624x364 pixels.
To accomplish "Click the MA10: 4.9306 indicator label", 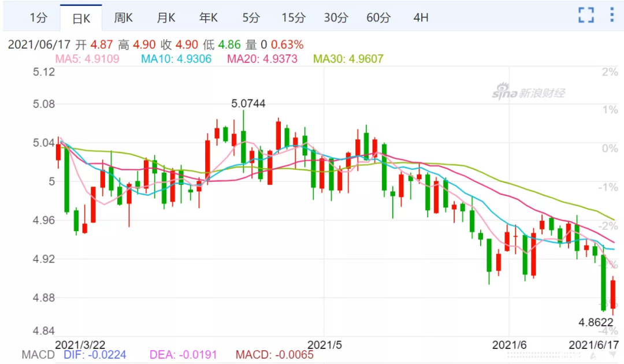I will click(176, 59).
